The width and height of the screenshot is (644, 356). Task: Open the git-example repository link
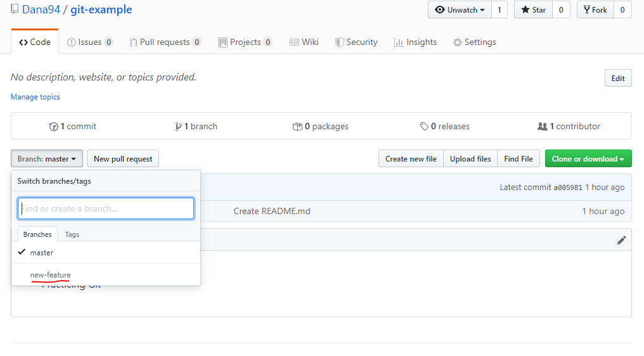(x=101, y=10)
